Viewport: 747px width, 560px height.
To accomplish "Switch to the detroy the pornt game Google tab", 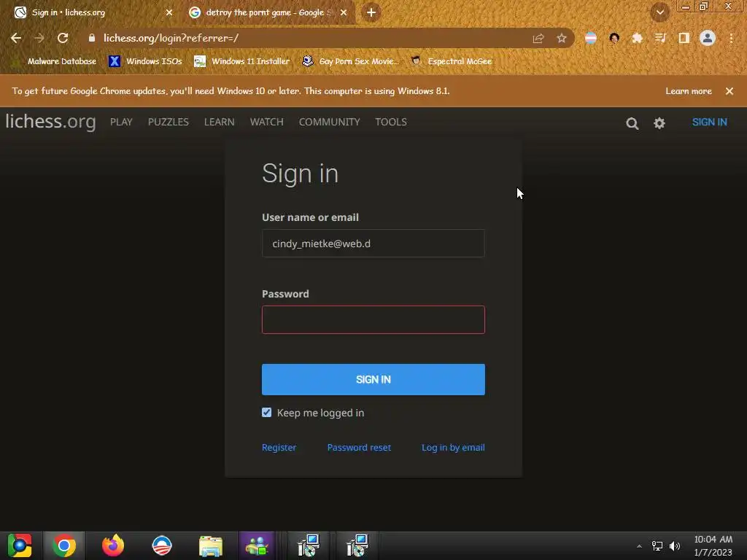I will pos(267,12).
